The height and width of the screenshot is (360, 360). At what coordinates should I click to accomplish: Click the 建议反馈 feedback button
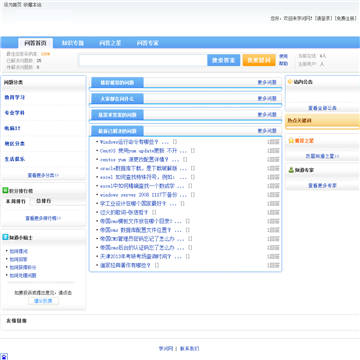pyautogui.click(x=43, y=301)
